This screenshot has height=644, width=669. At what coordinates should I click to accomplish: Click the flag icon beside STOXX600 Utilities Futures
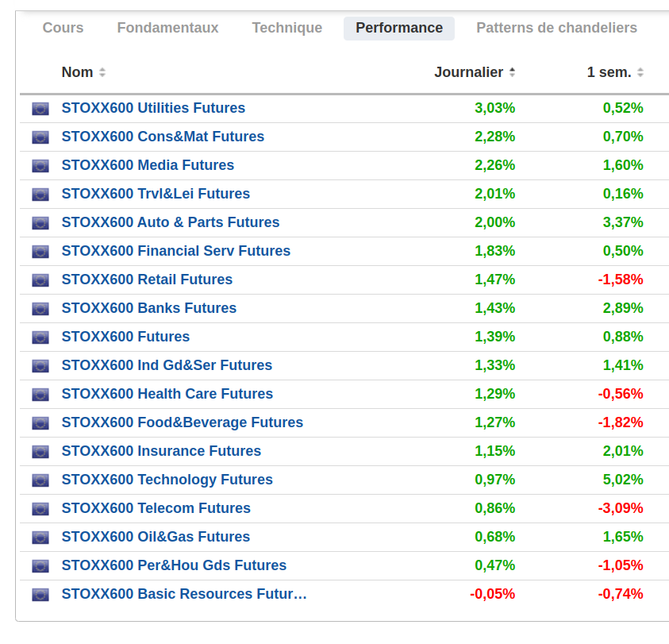(x=40, y=109)
